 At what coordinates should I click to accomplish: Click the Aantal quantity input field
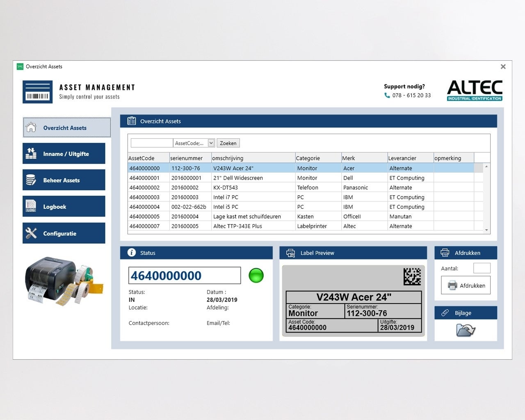tap(482, 268)
